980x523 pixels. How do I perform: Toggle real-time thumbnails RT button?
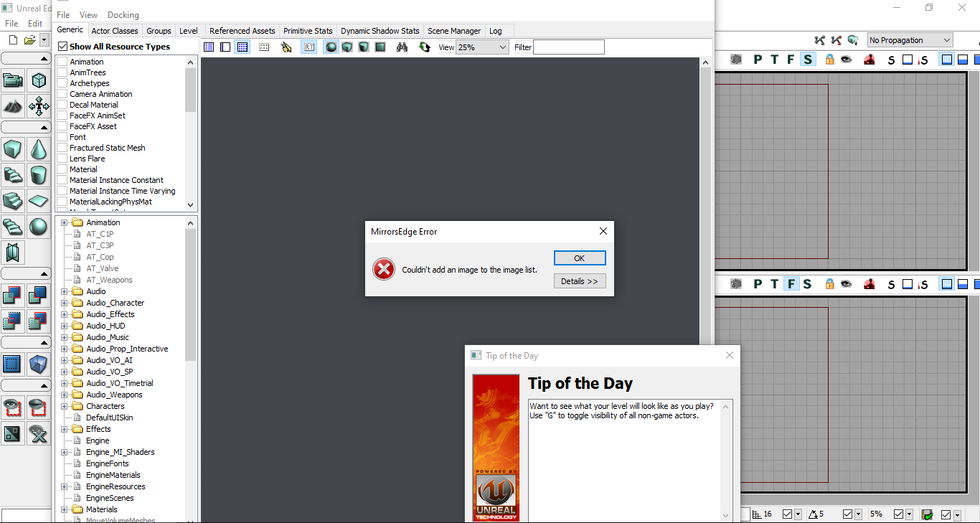[x=309, y=47]
